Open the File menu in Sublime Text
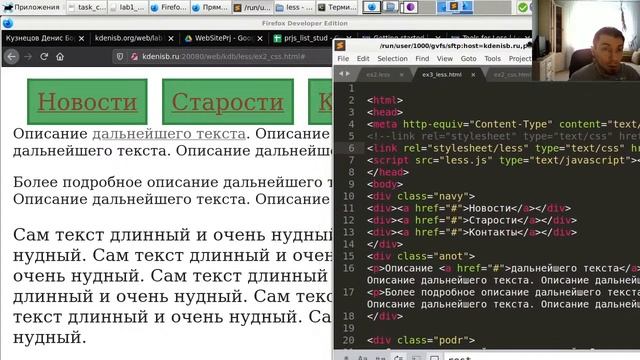 click(x=343, y=59)
